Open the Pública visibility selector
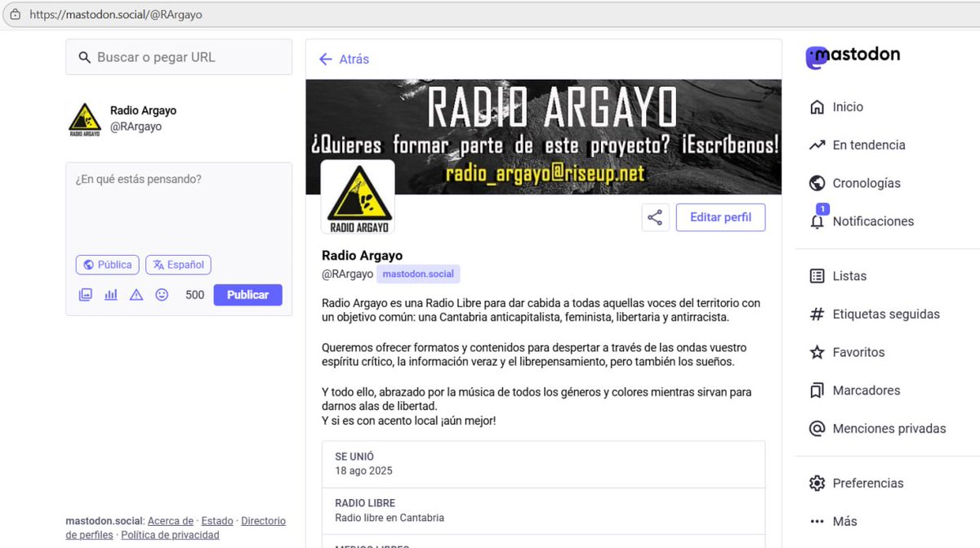This screenshot has width=980, height=548. tap(107, 264)
